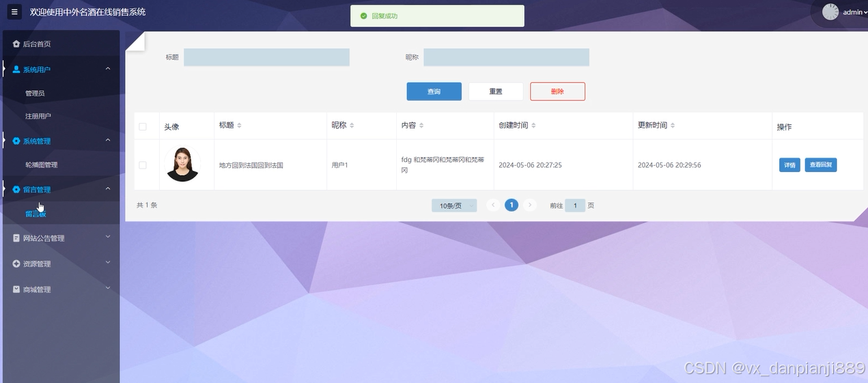Viewport: 868px width, 383px height.
Task: Click the gear icon beside 系统管理
Action: (16, 141)
